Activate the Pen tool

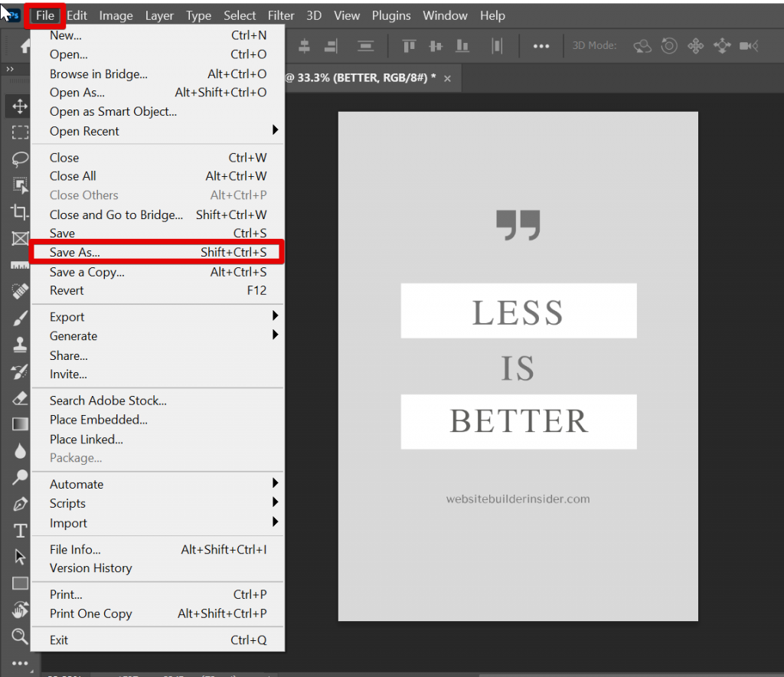point(20,504)
